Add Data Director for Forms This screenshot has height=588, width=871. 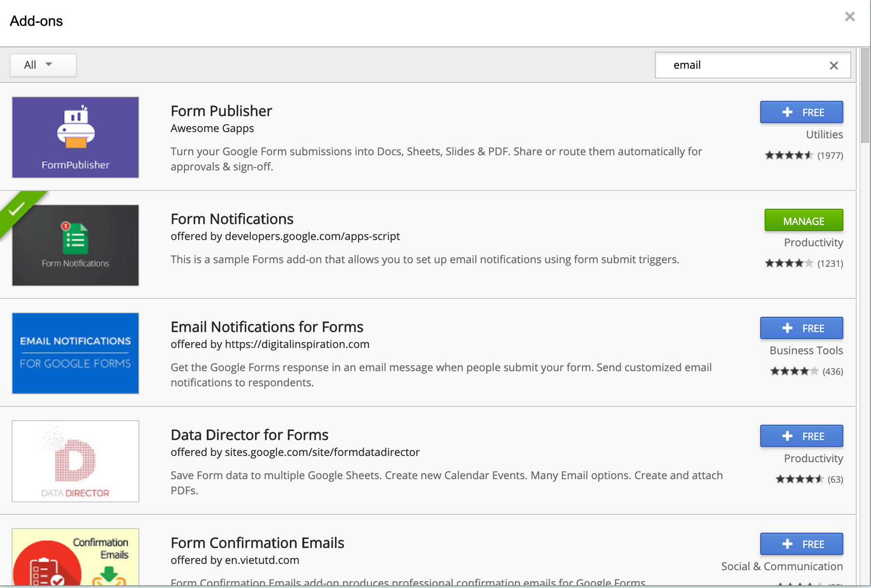pos(801,436)
